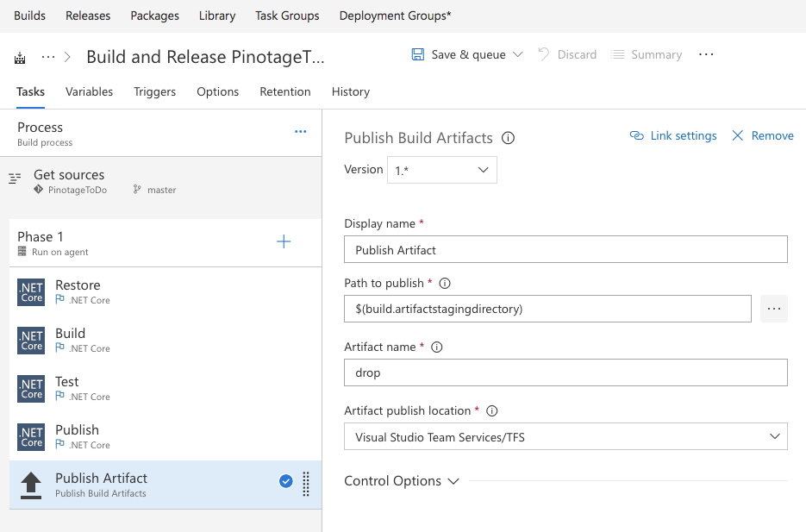The image size is (806, 532).
Task: Select the Get sources title
Action: [69, 175]
